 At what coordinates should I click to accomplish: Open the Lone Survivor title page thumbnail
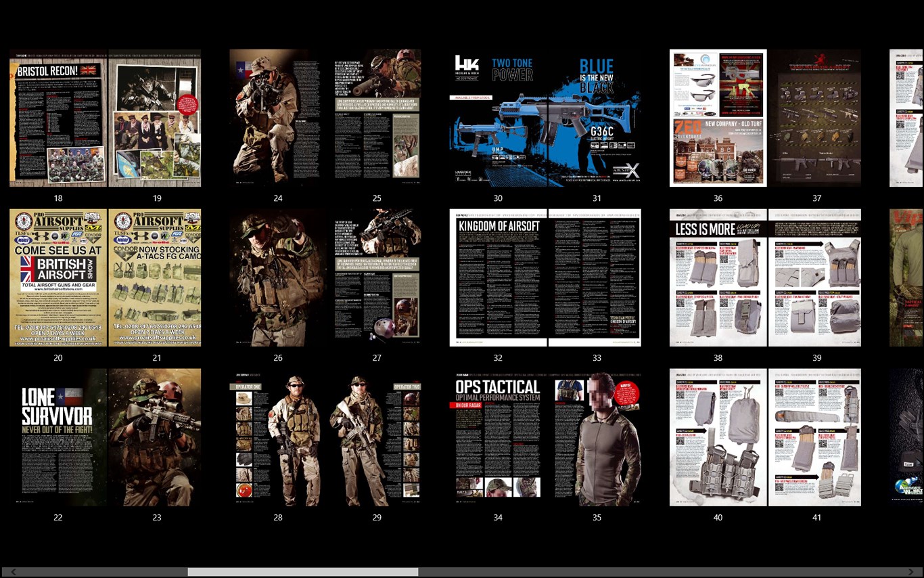point(58,437)
